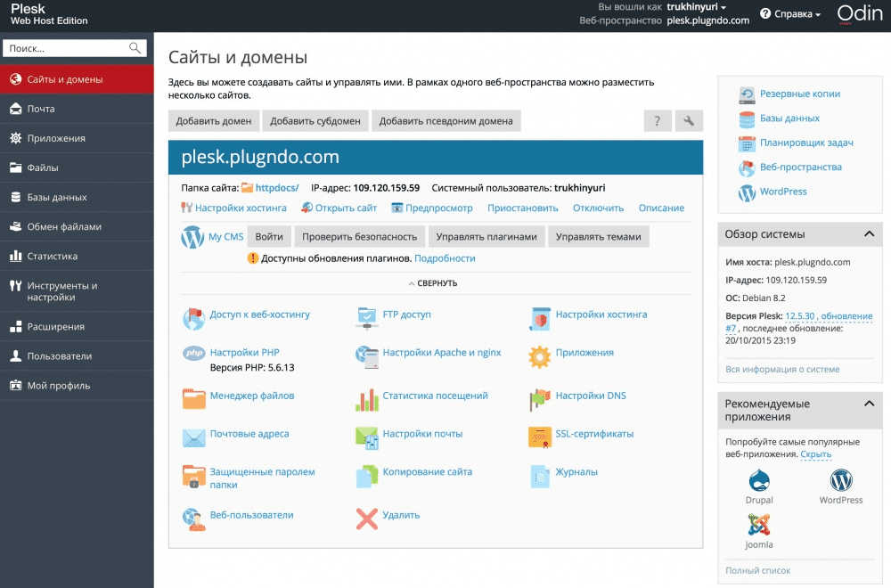Select Базы данных in the sidebar
The image size is (891, 588).
point(77,197)
